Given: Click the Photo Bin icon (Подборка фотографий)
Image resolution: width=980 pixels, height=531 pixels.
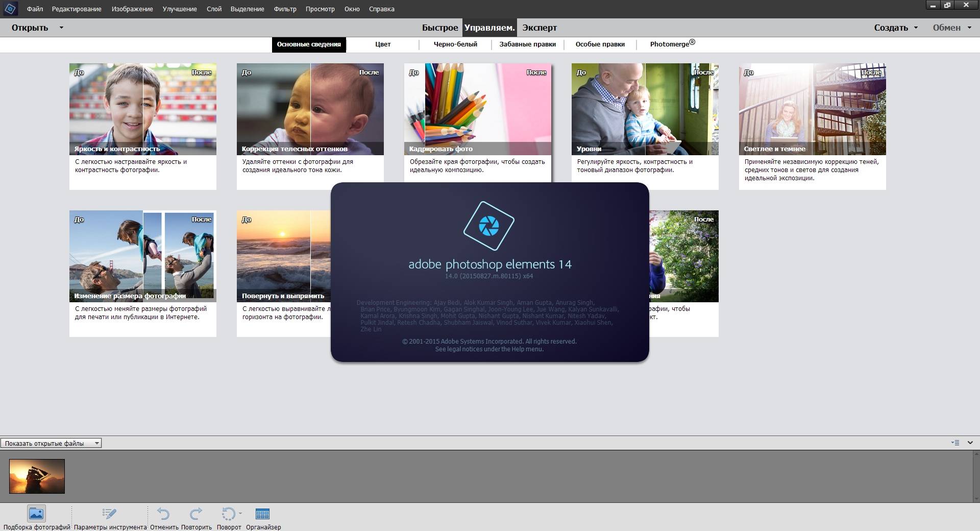Looking at the screenshot, I should pos(36,514).
